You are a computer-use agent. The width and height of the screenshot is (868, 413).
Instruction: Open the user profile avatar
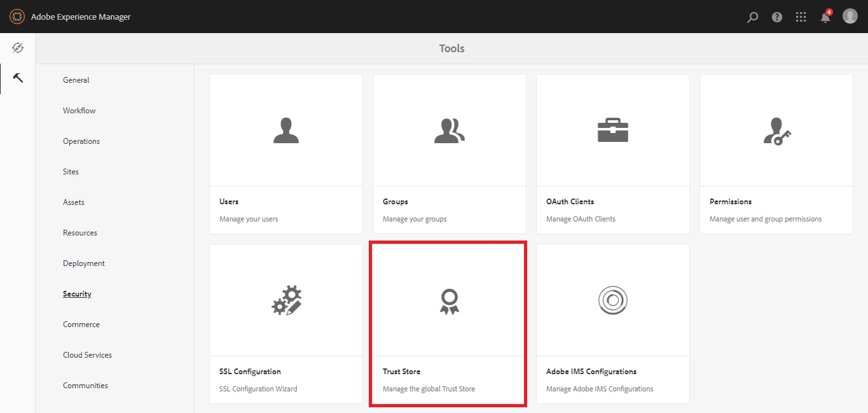coord(850,17)
